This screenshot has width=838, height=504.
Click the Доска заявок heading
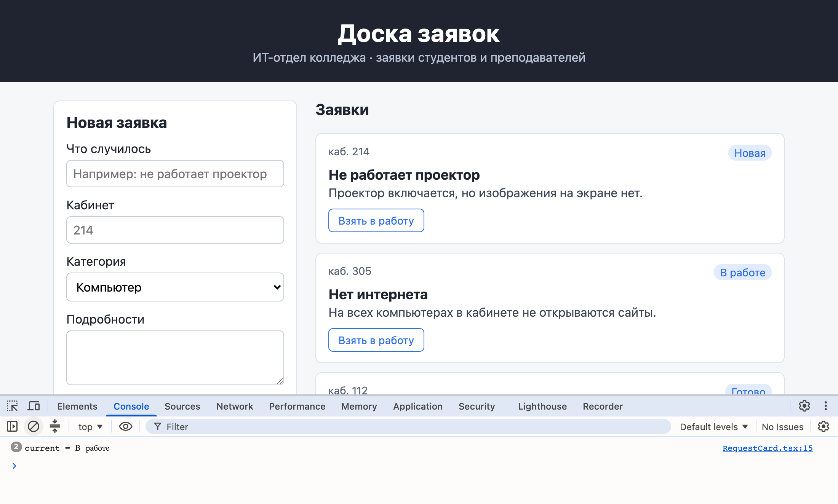(x=419, y=33)
